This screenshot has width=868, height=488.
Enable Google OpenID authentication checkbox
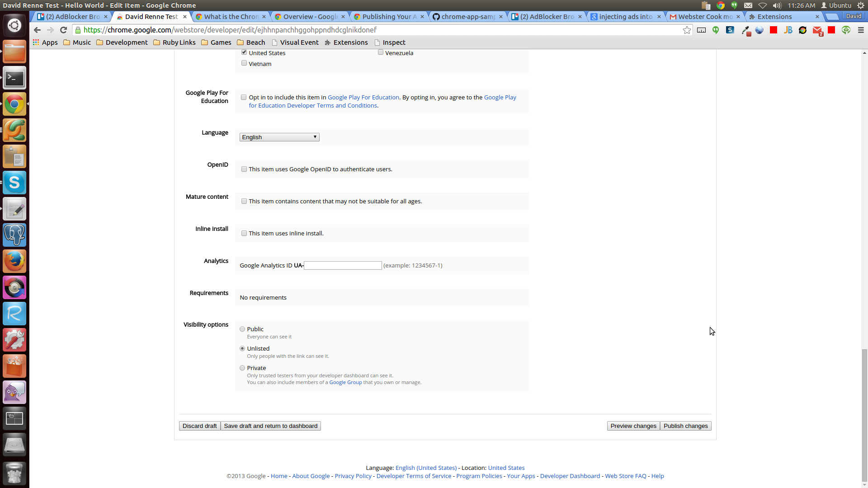coord(244,169)
